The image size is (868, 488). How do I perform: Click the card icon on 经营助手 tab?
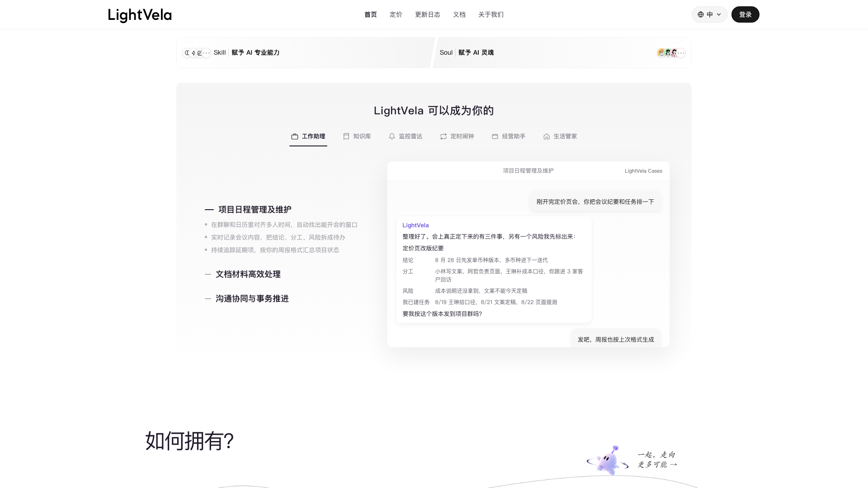click(495, 136)
